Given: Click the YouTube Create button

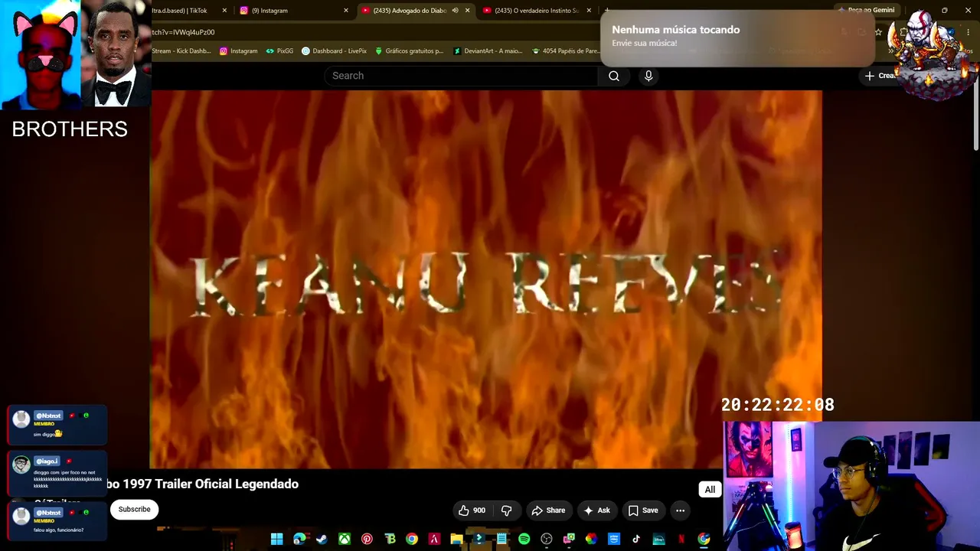Looking at the screenshot, I should 880,76.
